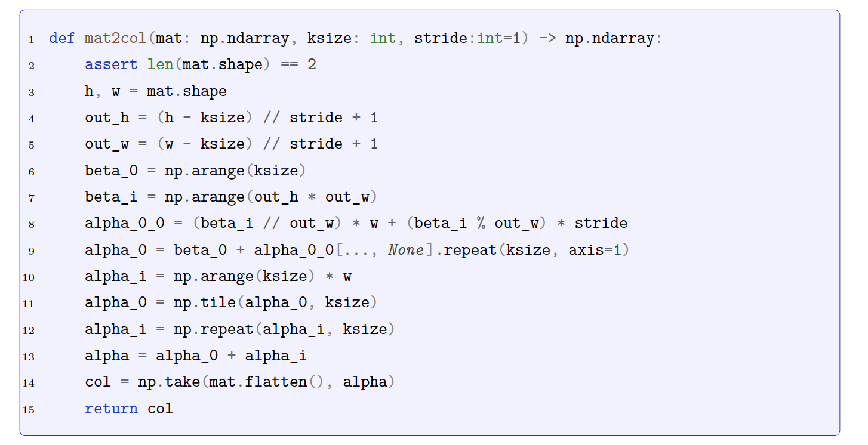This screenshot has width=868, height=445.
Task: Click the len builtin call on line 2
Action: coord(160,65)
